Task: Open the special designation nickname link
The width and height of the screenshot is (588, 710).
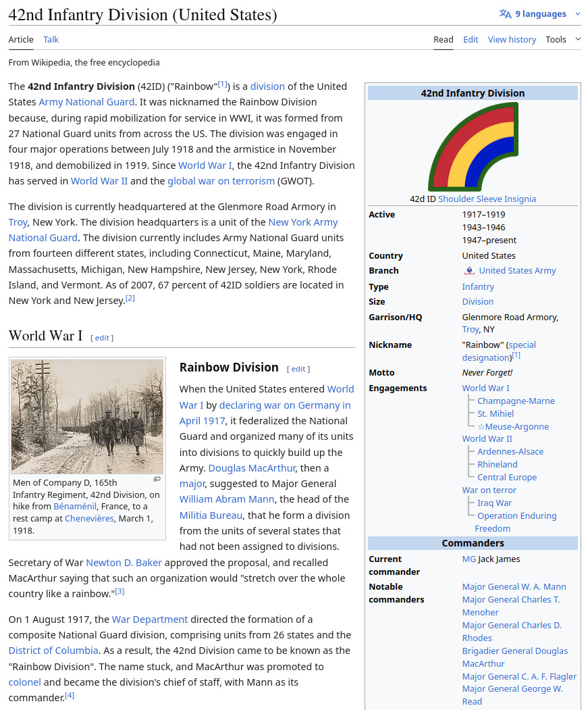Action: [x=499, y=351]
